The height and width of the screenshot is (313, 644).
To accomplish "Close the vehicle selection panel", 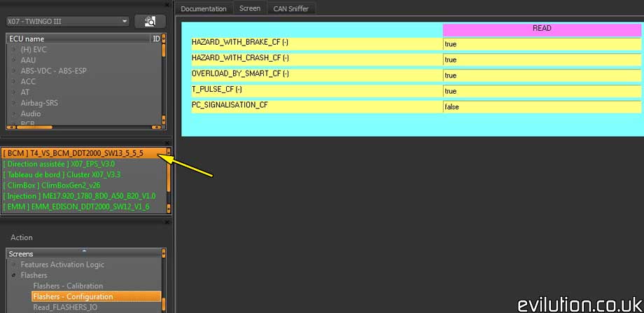I will tap(167, 4).
